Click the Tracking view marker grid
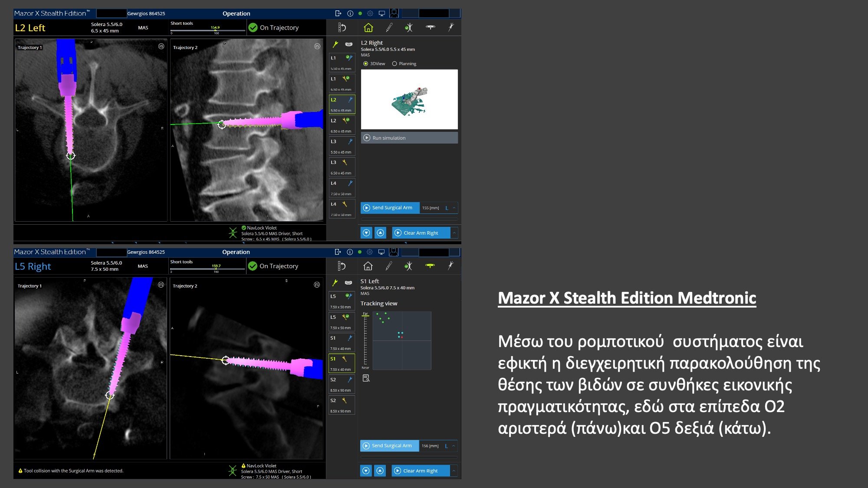The width and height of the screenshot is (868, 488). (x=402, y=341)
